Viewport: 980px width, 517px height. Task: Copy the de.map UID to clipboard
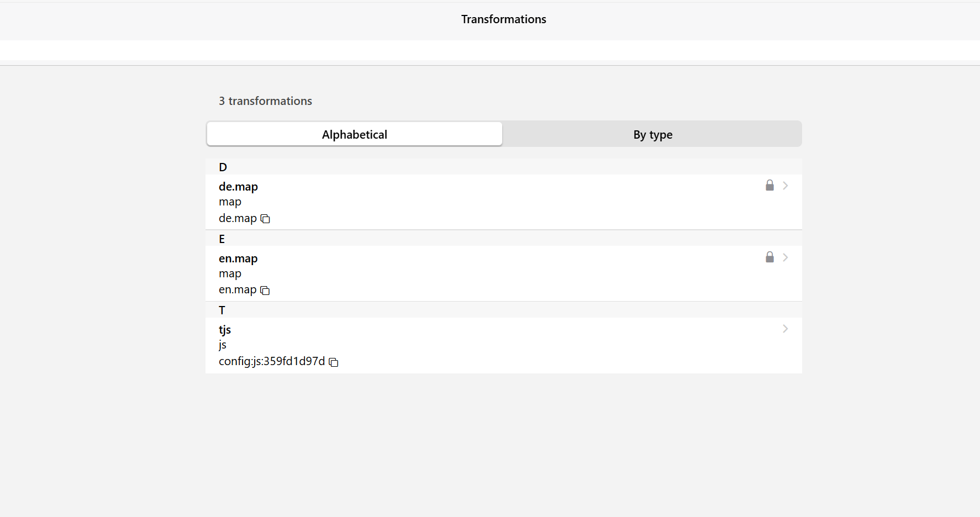(x=265, y=219)
